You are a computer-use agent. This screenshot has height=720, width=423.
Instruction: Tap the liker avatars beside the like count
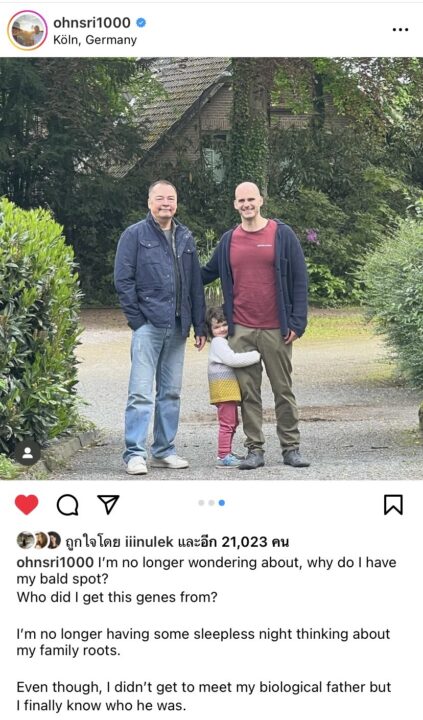[x=39, y=540]
